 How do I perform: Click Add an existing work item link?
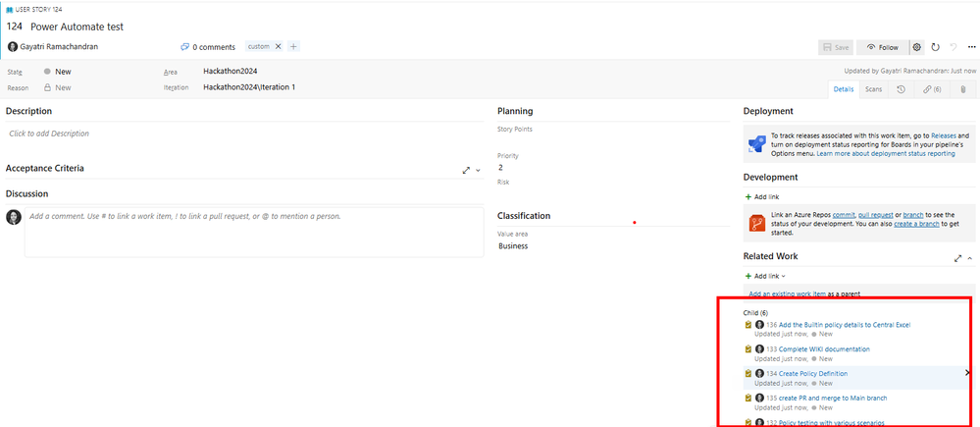point(788,294)
